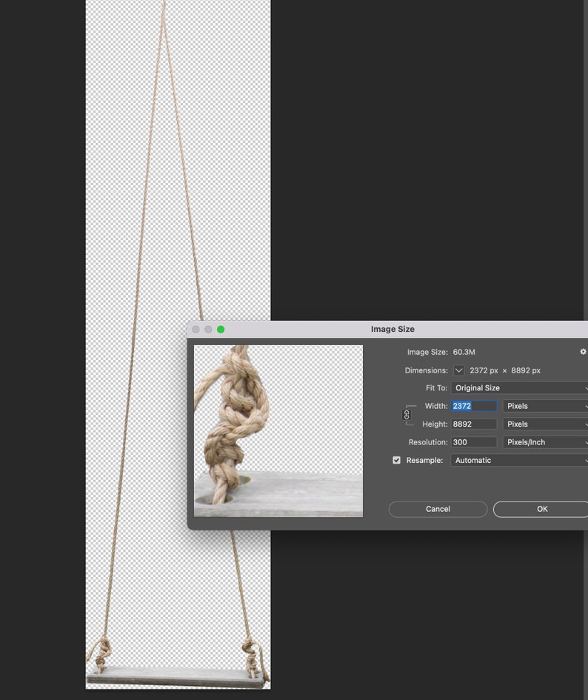
Task: Confirm the Image Size with OK
Action: (541, 509)
